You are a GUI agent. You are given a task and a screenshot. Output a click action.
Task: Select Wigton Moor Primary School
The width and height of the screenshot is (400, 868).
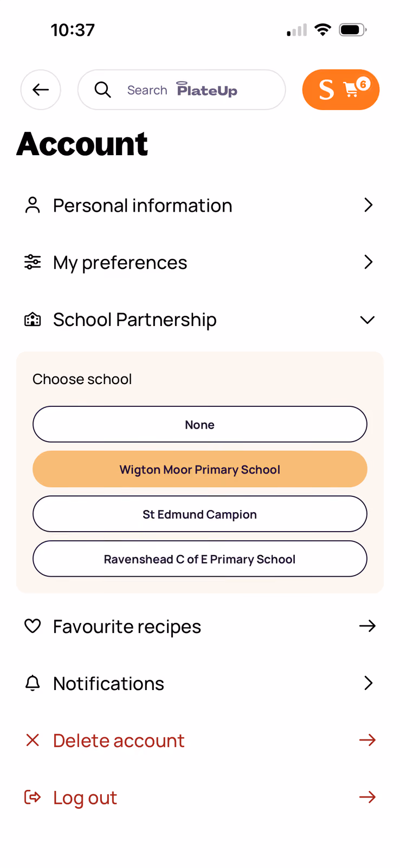200,469
